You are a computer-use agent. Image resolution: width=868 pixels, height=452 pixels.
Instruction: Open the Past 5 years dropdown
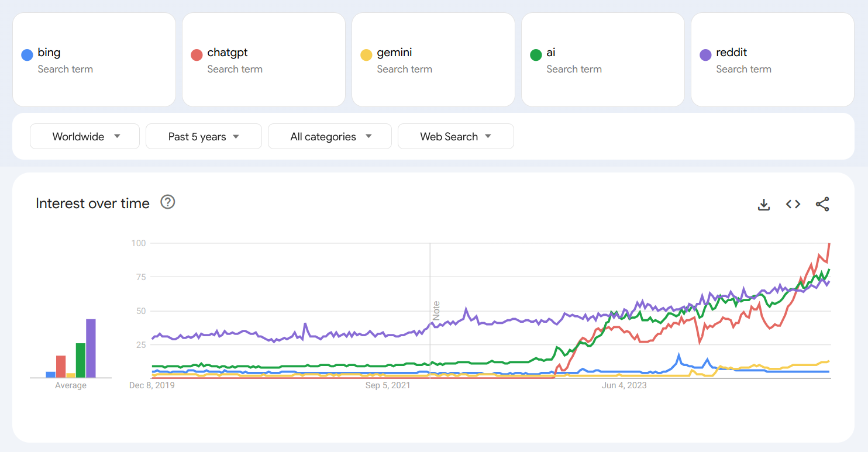[204, 136]
